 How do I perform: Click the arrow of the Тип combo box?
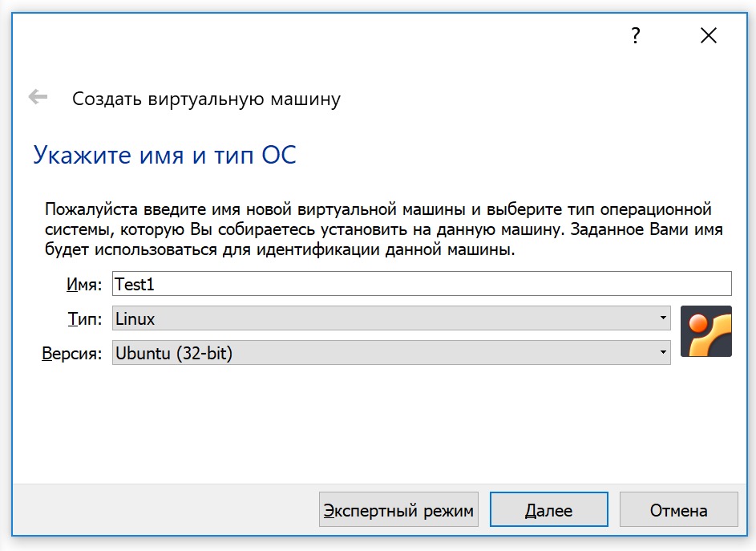(x=663, y=319)
